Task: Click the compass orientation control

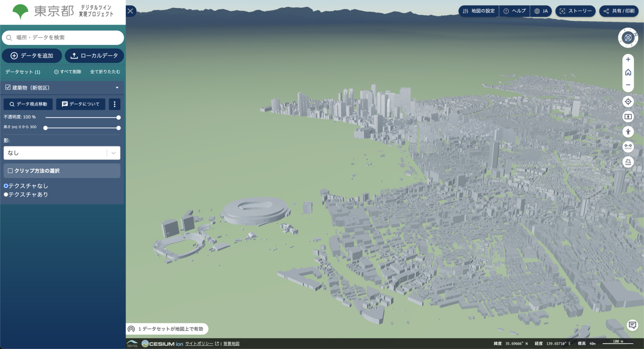Action: click(628, 38)
